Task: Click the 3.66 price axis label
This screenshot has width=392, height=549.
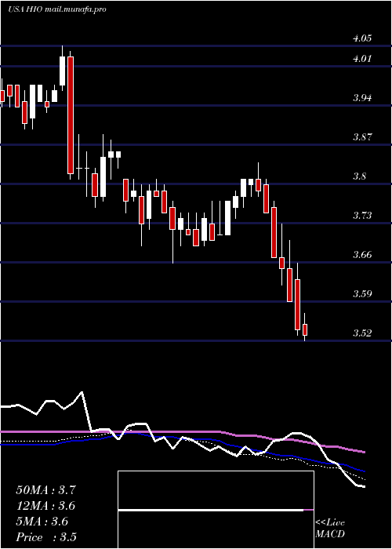Action: (x=362, y=255)
